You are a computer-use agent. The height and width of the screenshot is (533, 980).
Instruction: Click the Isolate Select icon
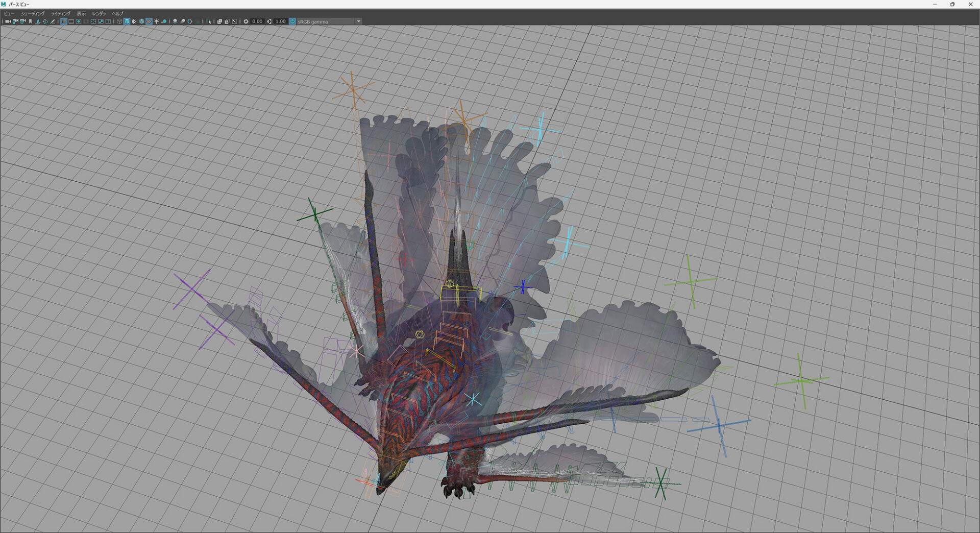click(x=210, y=21)
